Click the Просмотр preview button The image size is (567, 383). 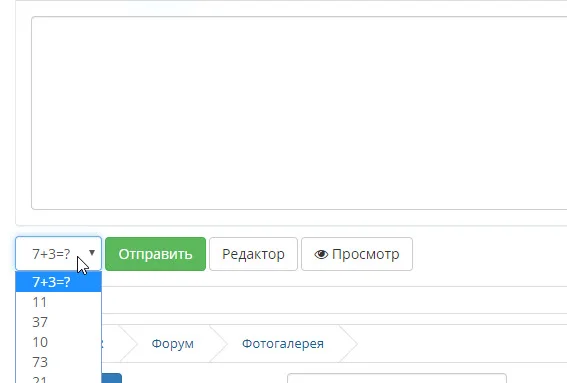(357, 254)
